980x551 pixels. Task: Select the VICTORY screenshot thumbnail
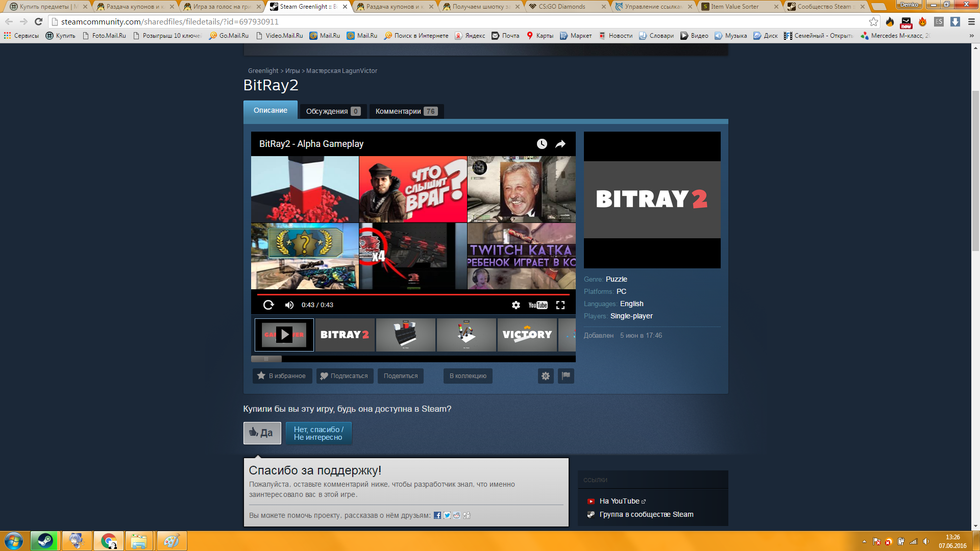pyautogui.click(x=527, y=335)
